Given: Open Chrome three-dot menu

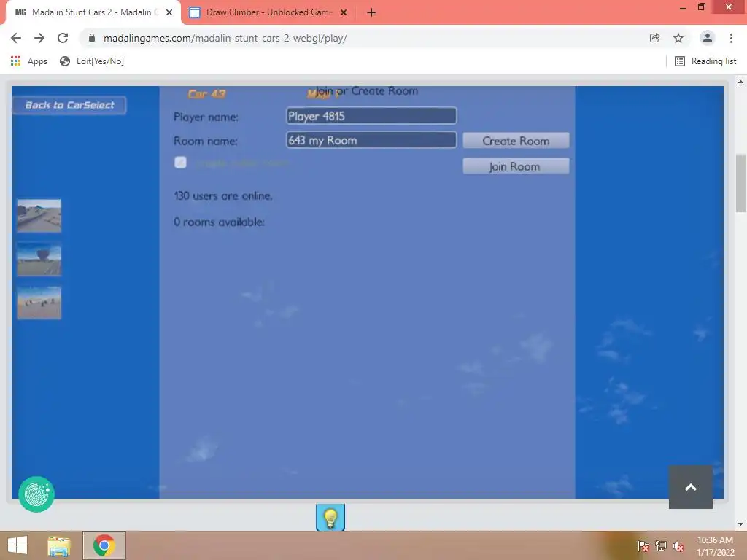Looking at the screenshot, I should [731, 38].
